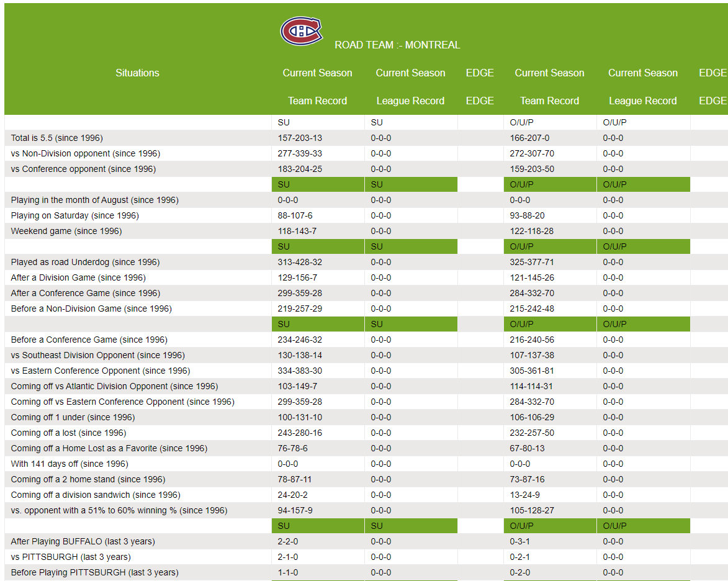
Task: Select 'Coming off a 2 home stand' row
Action: pyautogui.click(x=366, y=479)
